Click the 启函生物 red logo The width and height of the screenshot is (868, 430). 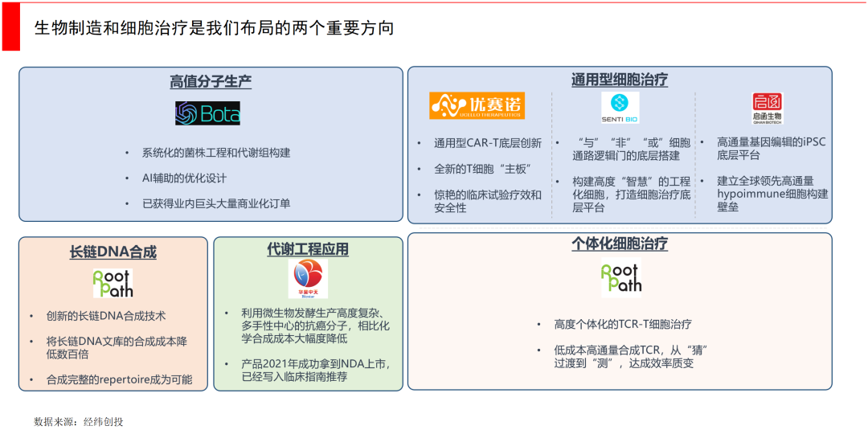coord(767,108)
